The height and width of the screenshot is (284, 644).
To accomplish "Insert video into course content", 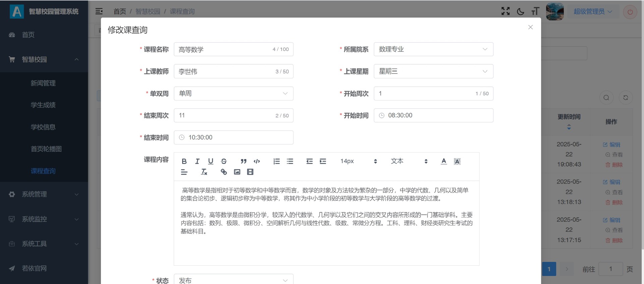I will (x=250, y=172).
